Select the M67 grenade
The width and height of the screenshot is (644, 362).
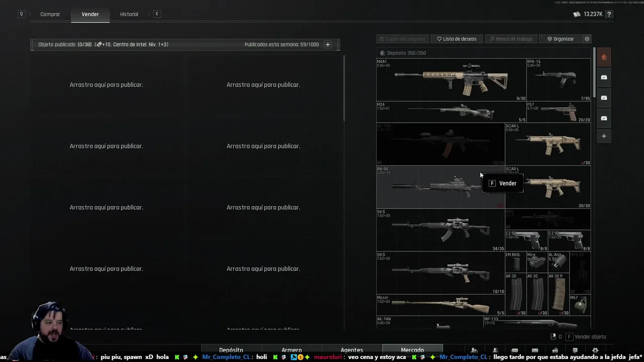click(x=580, y=305)
